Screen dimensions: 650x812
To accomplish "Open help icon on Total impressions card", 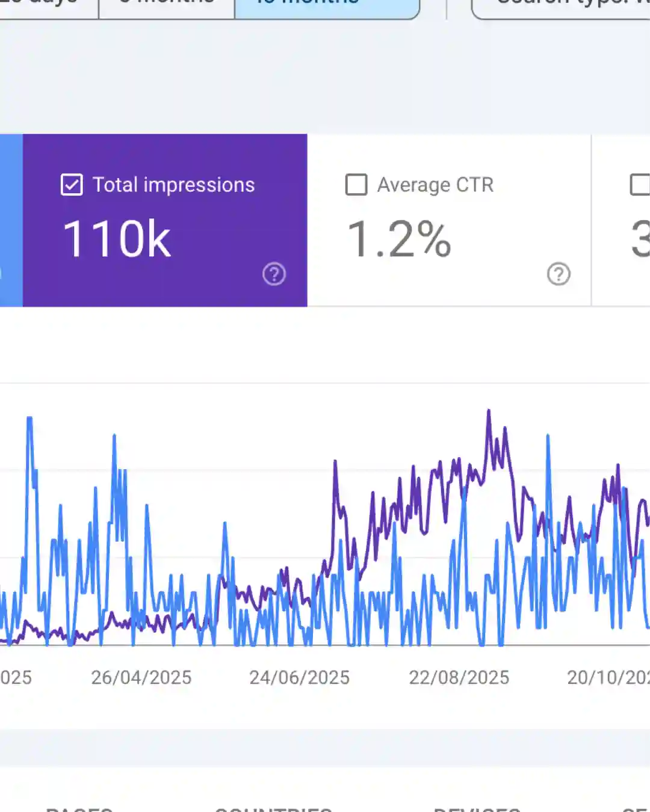I will (x=274, y=274).
